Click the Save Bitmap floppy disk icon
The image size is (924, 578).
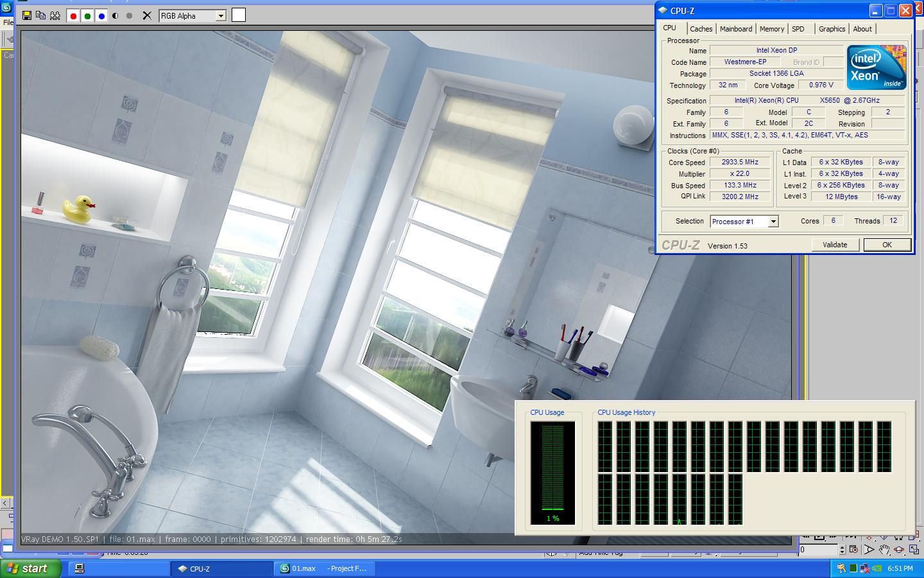(x=27, y=15)
